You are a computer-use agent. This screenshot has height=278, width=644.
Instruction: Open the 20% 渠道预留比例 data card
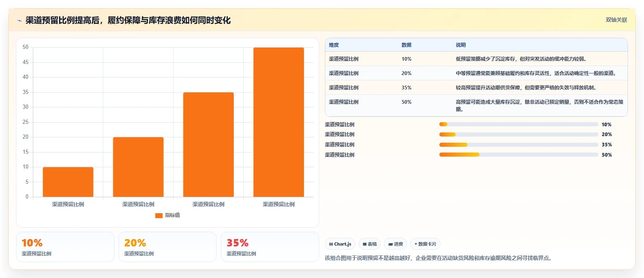[167, 247]
